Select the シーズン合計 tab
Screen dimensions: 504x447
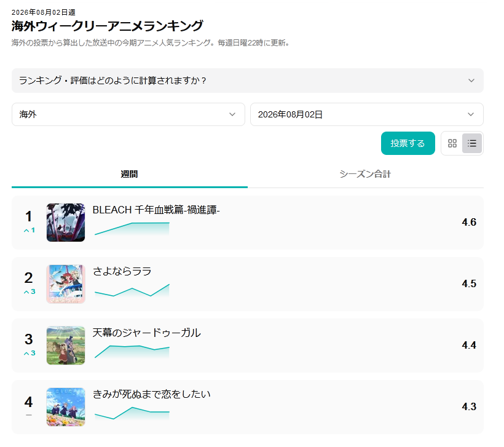click(x=366, y=174)
